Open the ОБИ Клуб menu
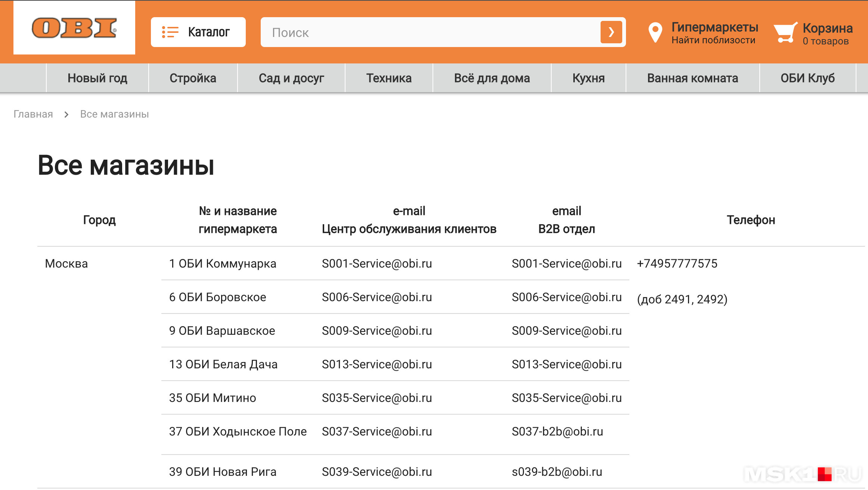This screenshot has width=868, height=490. tap(807, 78)
